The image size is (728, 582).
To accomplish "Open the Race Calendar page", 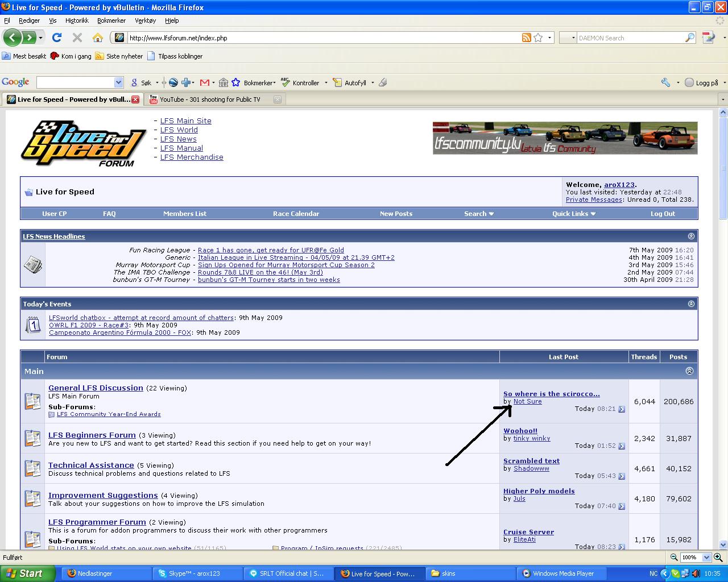I will 296,214.
